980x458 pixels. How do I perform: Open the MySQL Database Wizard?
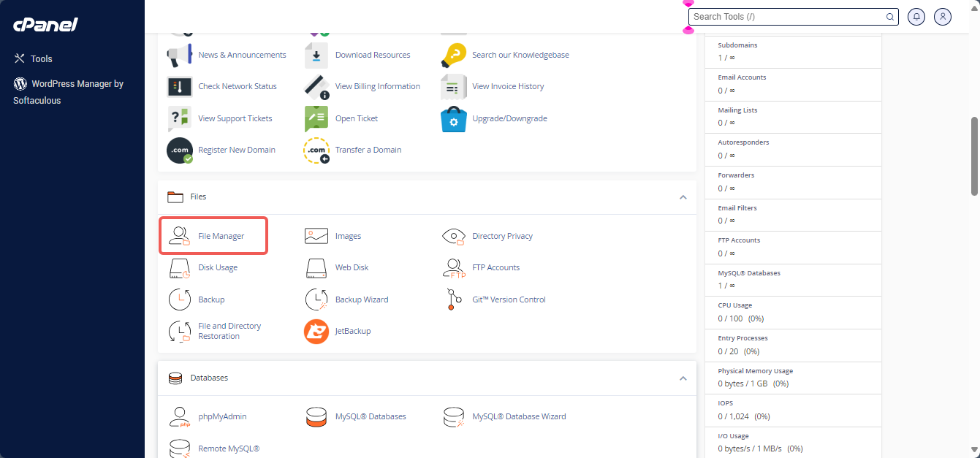click(520, 416)
